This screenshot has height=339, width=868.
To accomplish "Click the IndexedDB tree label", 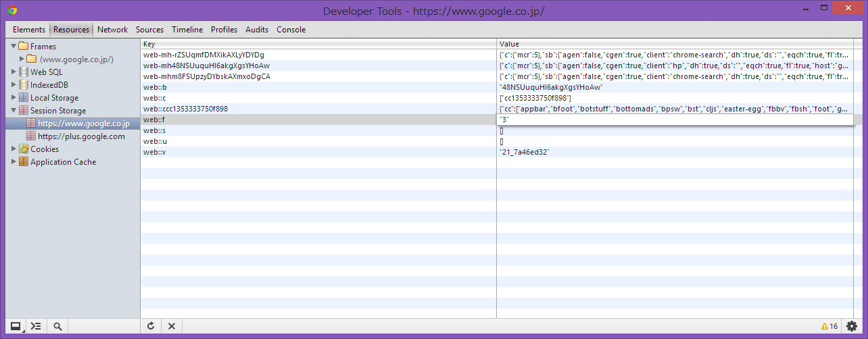I will (49, 85).
